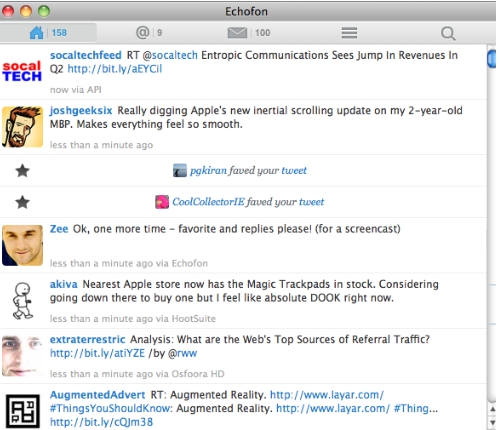The image size is (500, 430).
Task: Open AugmentedAdvert username link
Action: coord(98,395)
